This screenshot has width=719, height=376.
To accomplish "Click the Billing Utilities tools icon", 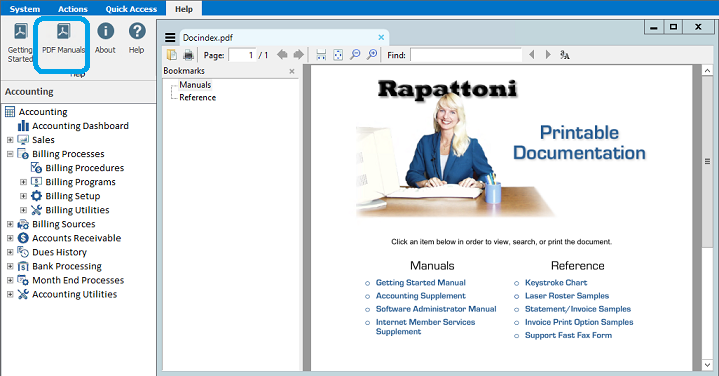I will (x=36, y=210).
